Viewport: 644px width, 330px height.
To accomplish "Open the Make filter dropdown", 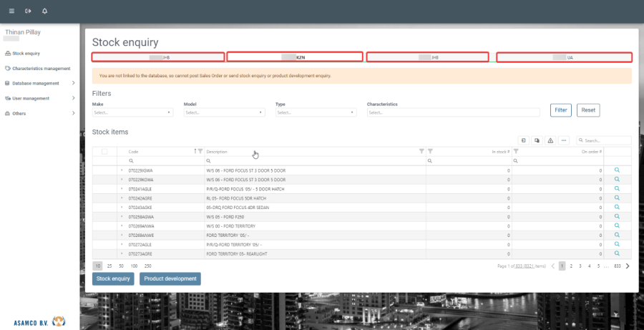I will tap(132, 112).
